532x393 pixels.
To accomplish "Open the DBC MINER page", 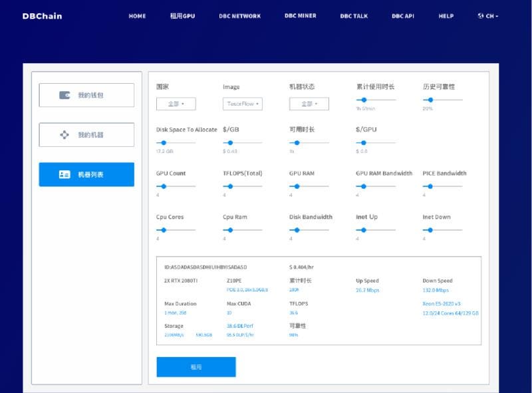I will pos(301,15).
